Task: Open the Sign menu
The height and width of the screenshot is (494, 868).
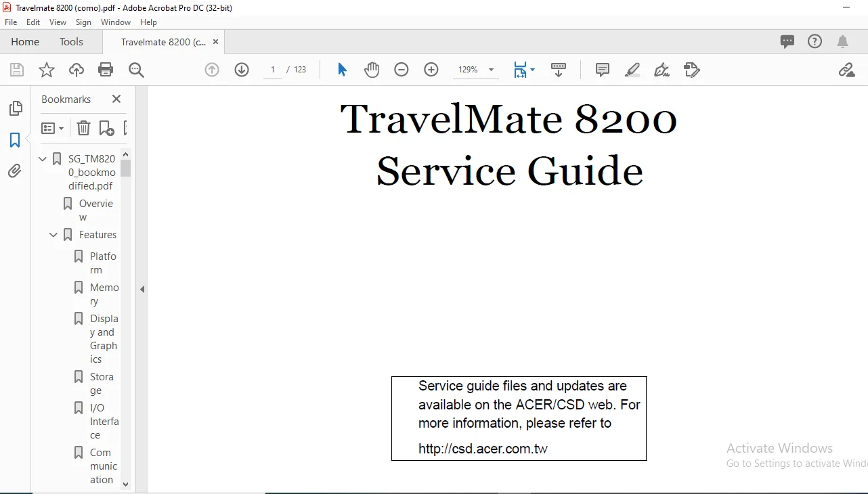Action: [x=83, y=22]
